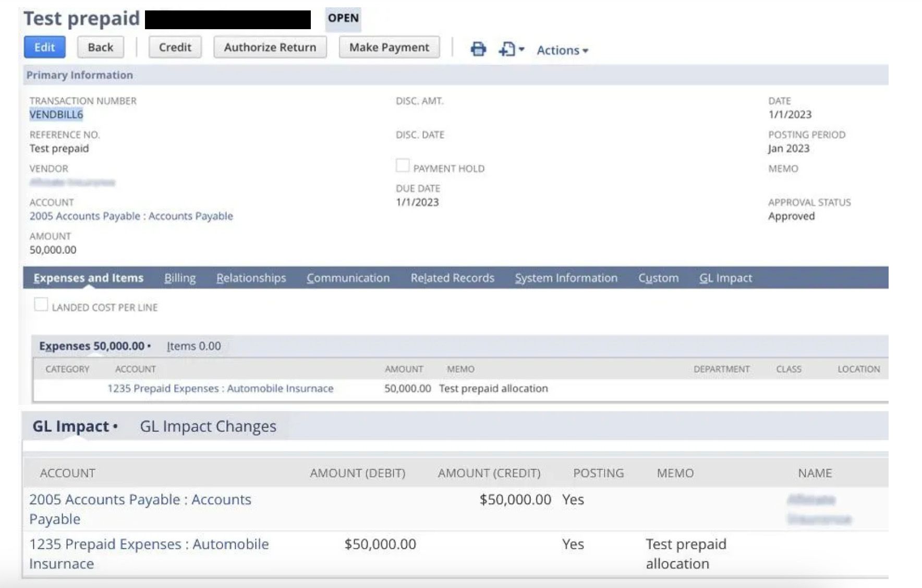Print the vendor bill
Image resolution: width=922 pixels, height=588 pixels.
[478, 49]
